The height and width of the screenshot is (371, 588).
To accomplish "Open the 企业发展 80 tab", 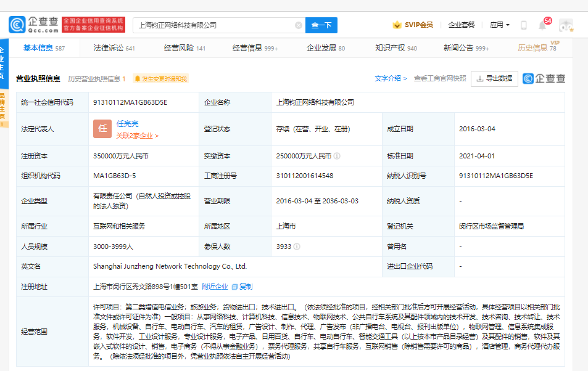I will point(326,48).
